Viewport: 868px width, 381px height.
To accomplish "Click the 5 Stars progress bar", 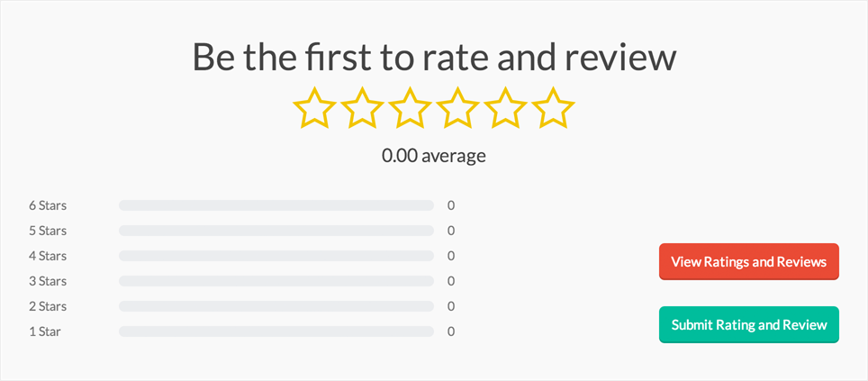I will point(276,231).
